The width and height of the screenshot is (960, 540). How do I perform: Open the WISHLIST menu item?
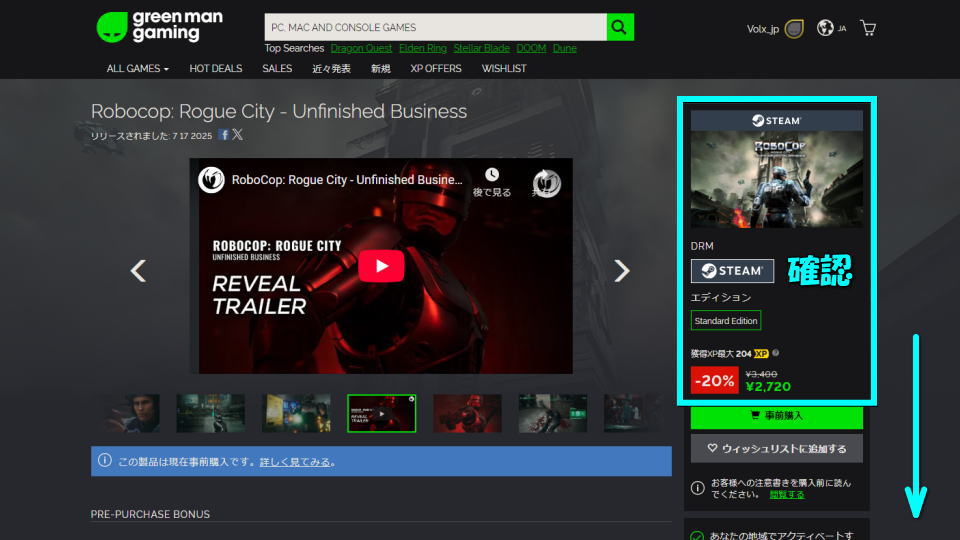point(503,69)
